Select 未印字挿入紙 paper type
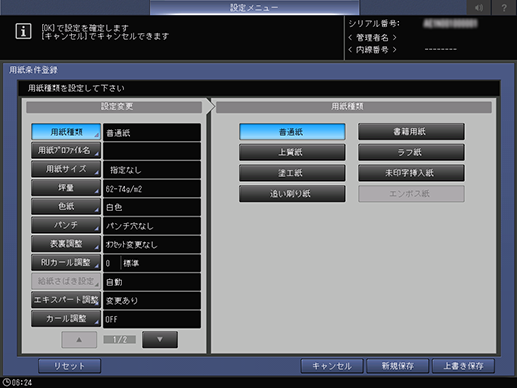 point(411,173)
